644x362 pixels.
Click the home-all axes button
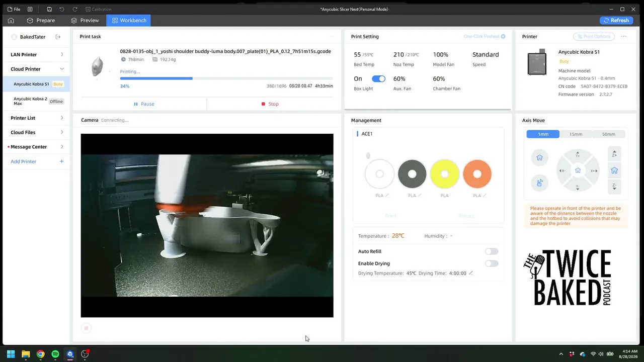pyautogui.click(x=539, y=158)
